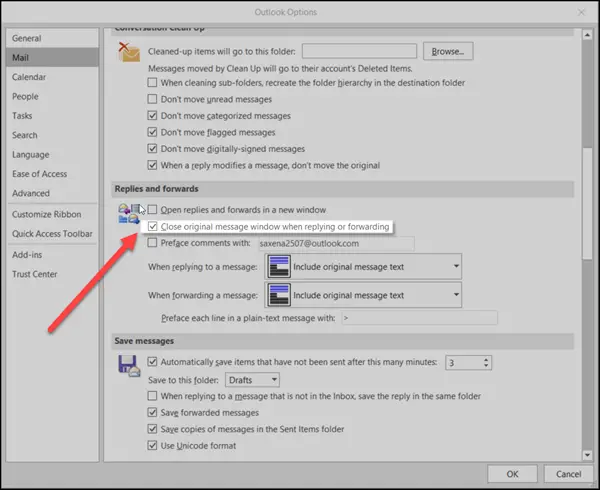
Task: Disable Save forwarded messages option
Action: coord(152,412)
